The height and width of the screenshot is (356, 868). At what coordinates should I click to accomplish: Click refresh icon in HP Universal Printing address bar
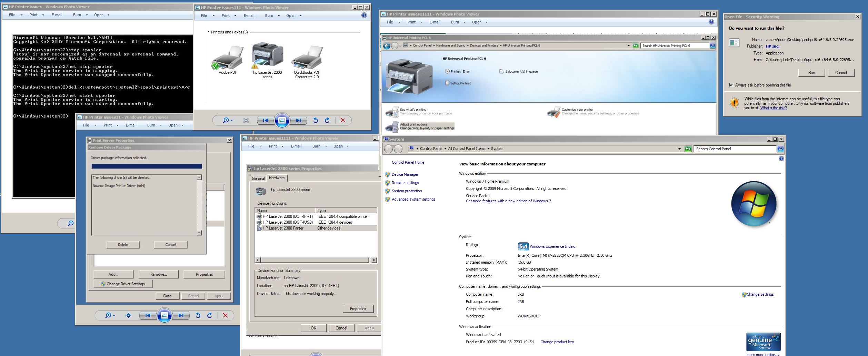coord(636,45)
